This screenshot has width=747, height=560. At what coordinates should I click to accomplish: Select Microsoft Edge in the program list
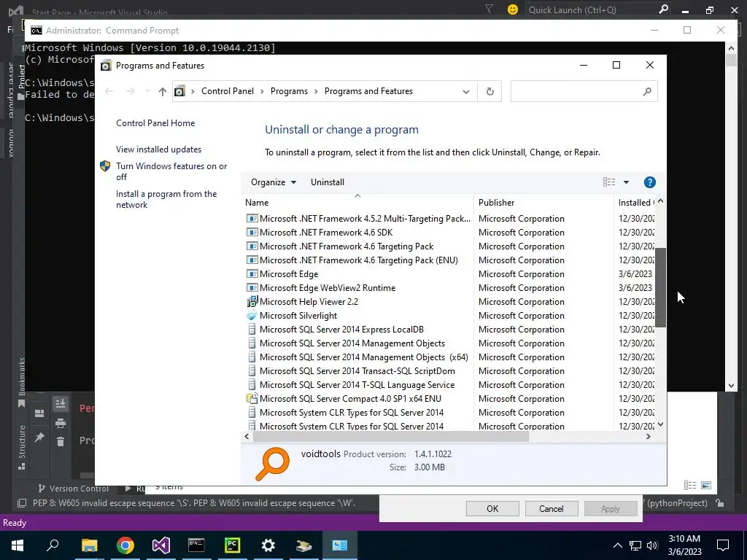(289, 274)
